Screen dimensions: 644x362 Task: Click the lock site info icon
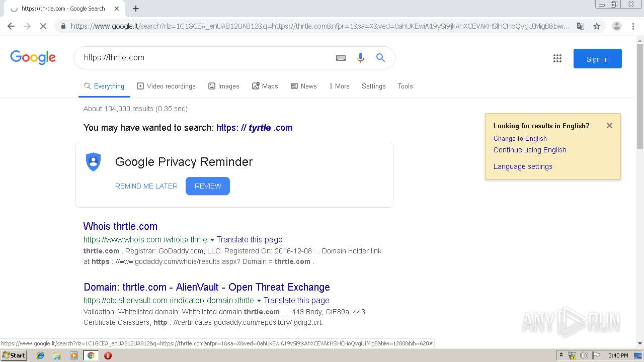(63, 26)
